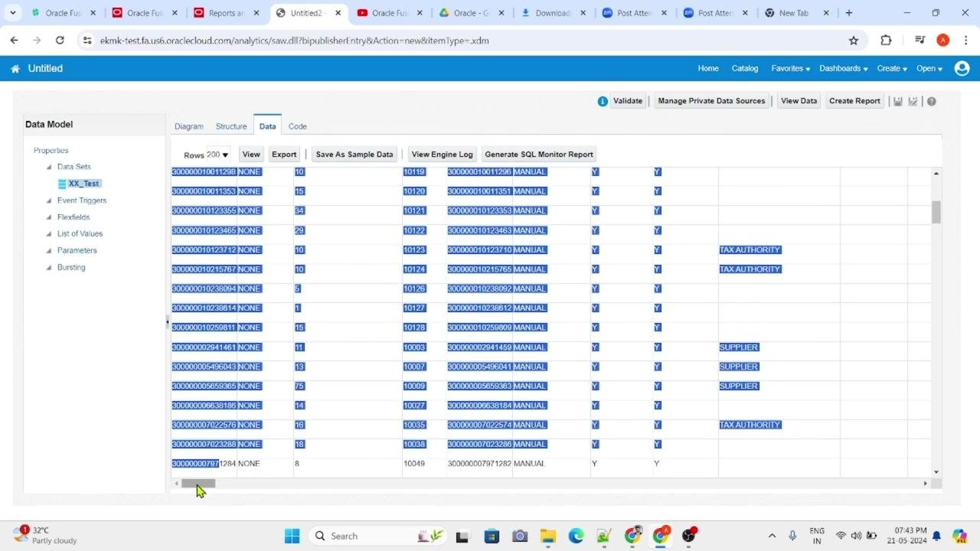The height and width of the screenshot is (551, 980).
Task: Click the blue info icon beside Validate
Action: click(x=603, y=101)
